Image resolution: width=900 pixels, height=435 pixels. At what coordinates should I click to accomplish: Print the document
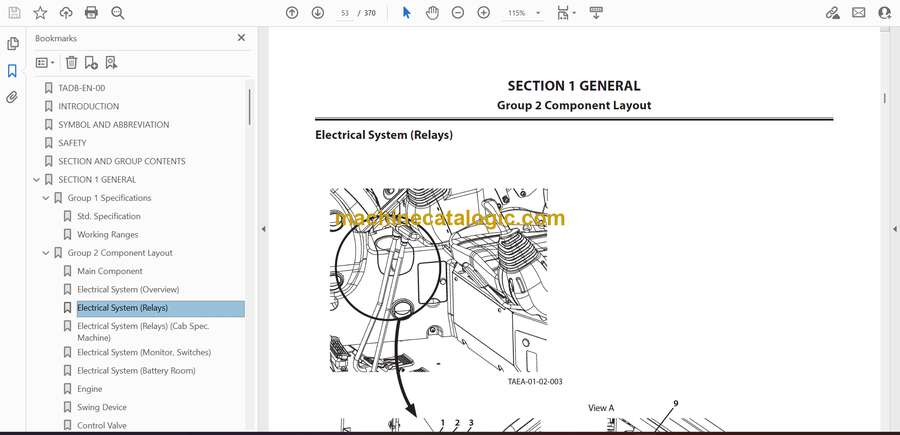[91, 13]
